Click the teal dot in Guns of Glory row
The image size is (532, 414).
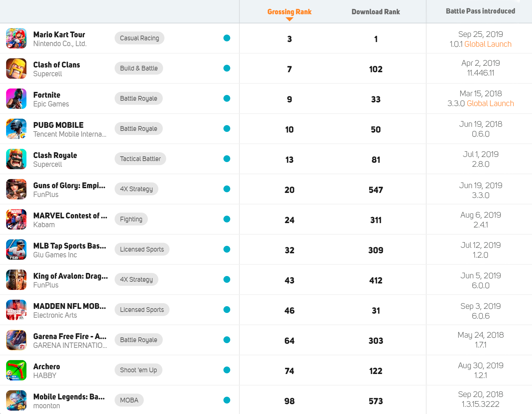(227, 189)
